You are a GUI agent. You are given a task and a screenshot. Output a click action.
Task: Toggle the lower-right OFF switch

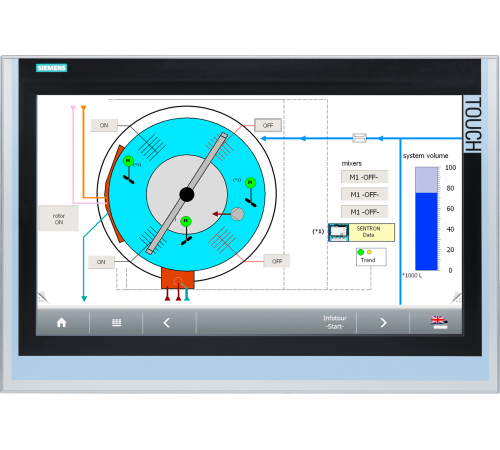[x=277, y=261]
